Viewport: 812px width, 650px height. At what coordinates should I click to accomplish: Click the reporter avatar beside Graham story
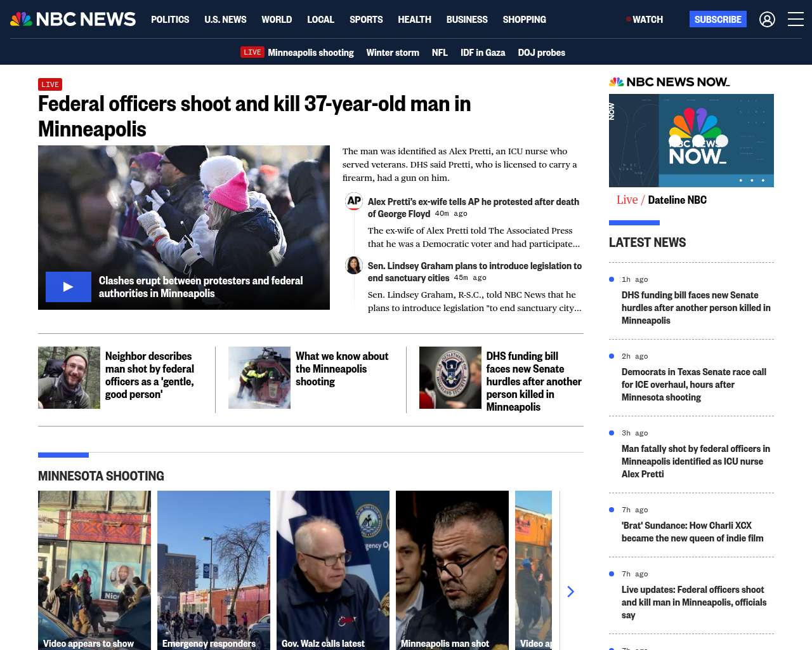(x=354, y=265)
